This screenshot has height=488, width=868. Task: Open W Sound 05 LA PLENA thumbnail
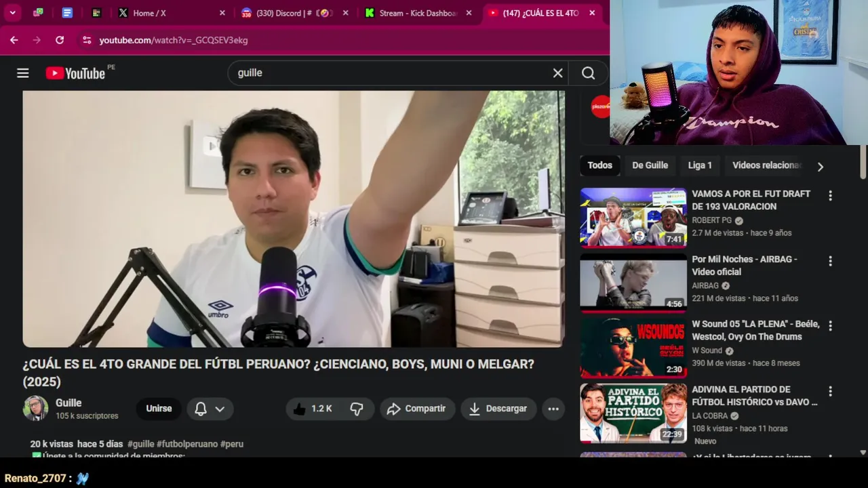pyautogui.click(x=633, y=348)
